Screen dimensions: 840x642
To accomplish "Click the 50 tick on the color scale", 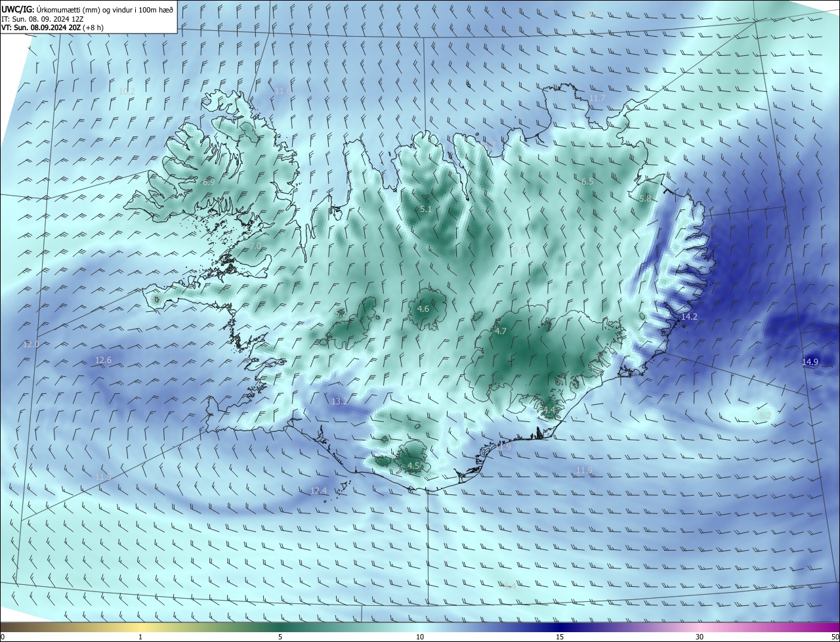I will coord(835,637).
